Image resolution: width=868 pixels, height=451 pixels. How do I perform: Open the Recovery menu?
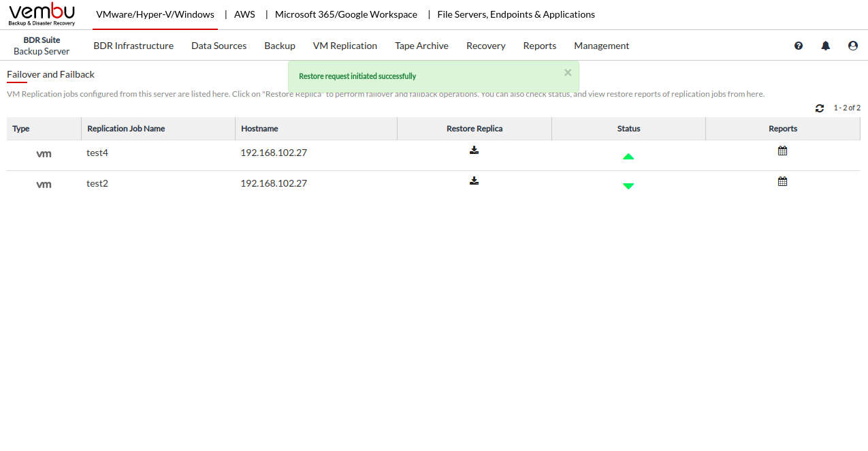(x=485, y=46)
